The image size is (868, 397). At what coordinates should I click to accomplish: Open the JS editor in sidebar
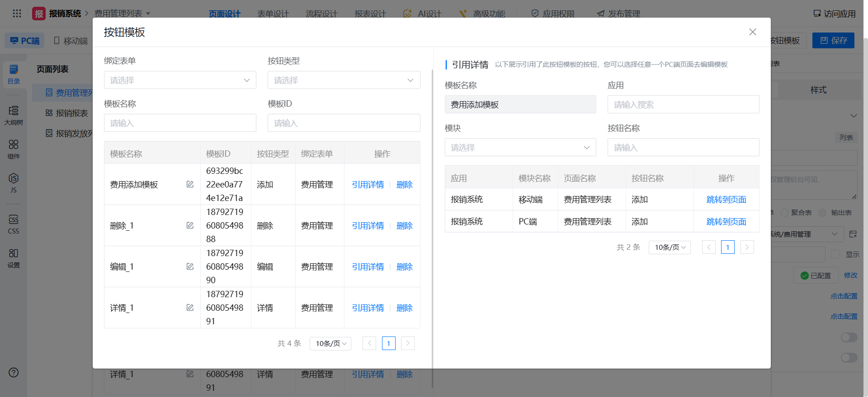click(x=14, y=183)
